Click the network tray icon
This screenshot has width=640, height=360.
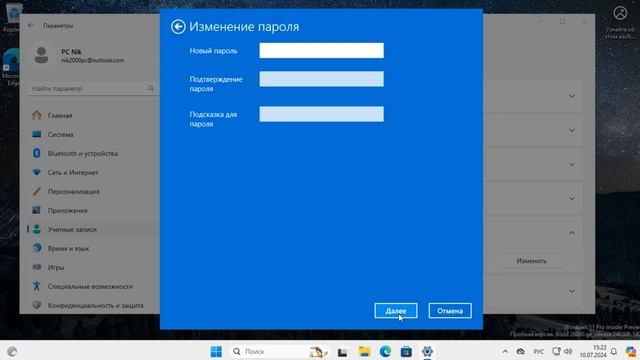(x=556, y=351)
